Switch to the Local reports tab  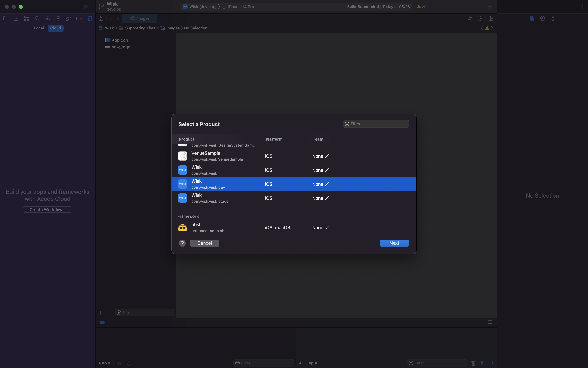coord(39,28)
